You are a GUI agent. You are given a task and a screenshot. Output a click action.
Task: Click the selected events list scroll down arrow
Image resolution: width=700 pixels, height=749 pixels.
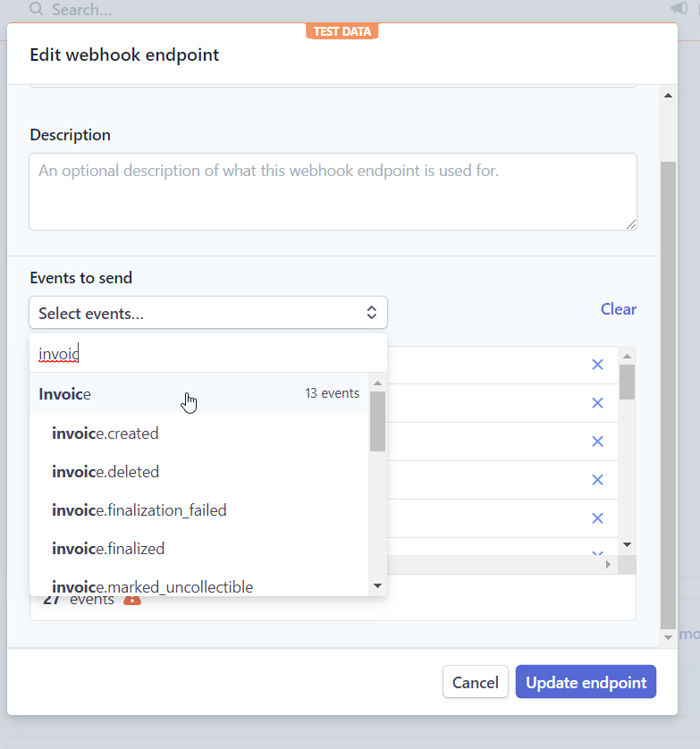628,544
